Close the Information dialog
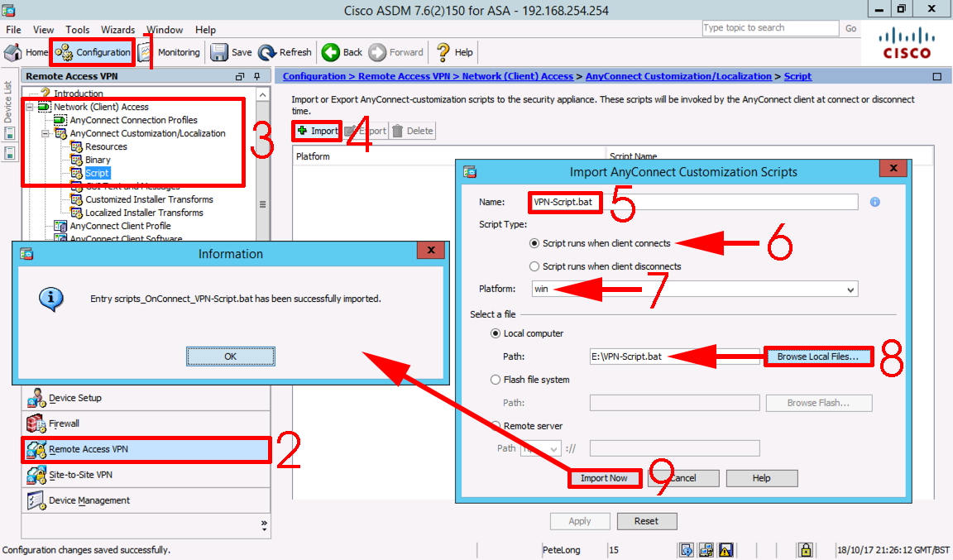Viewport: 953px width, 560px height. pos(431,251)
